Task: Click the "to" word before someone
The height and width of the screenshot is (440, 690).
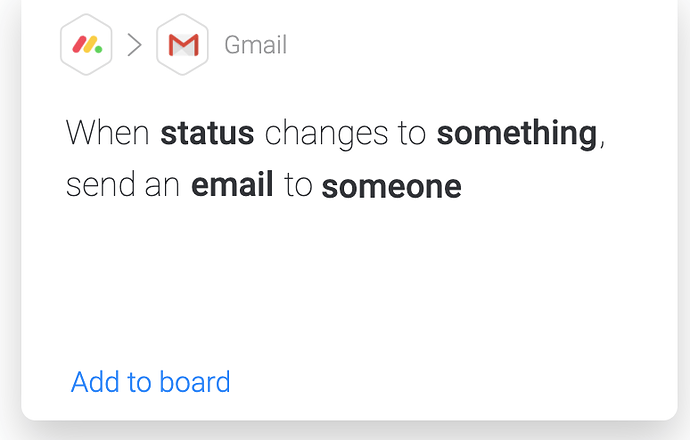Action: 298,186
